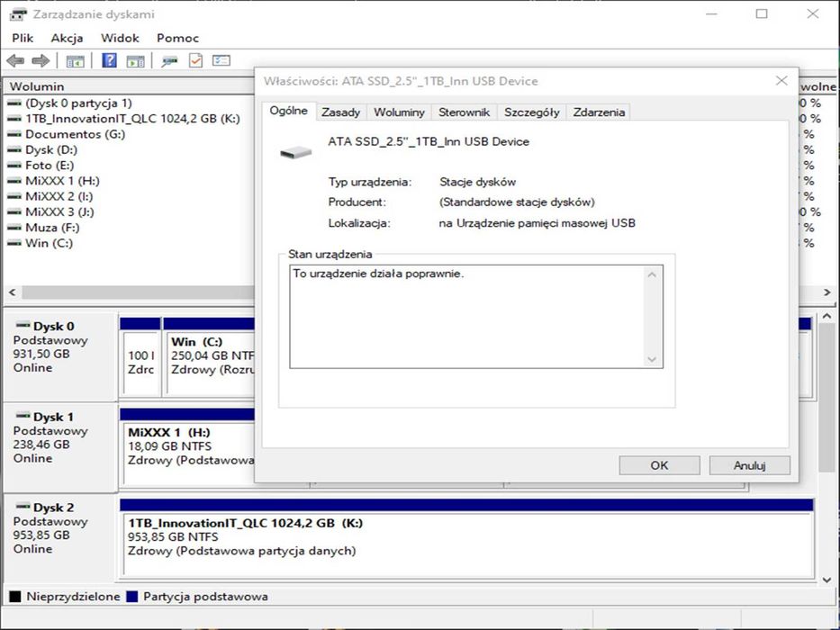Click status box scroll up arrow
This screenshot has height=630, width=840.
pyautogui.click(x=652, y=274)
